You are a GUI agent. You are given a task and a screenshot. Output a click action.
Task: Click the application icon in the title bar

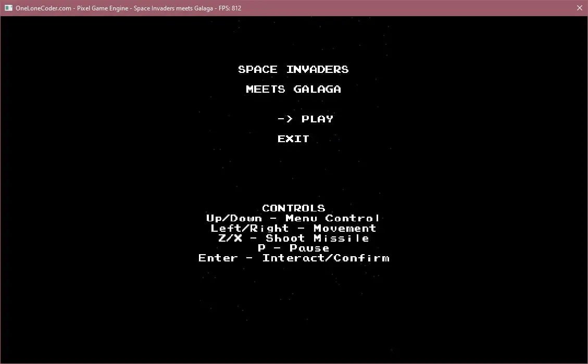(8, 8)
